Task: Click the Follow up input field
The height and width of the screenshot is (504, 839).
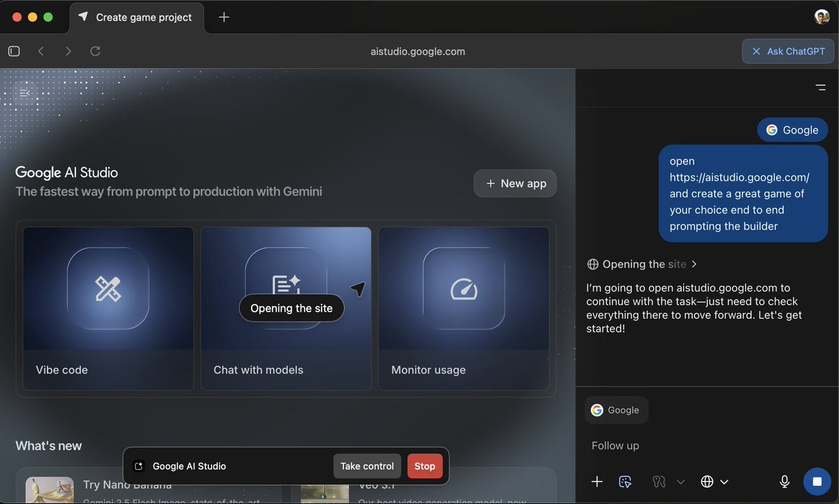Action: [x=706, y=445]
